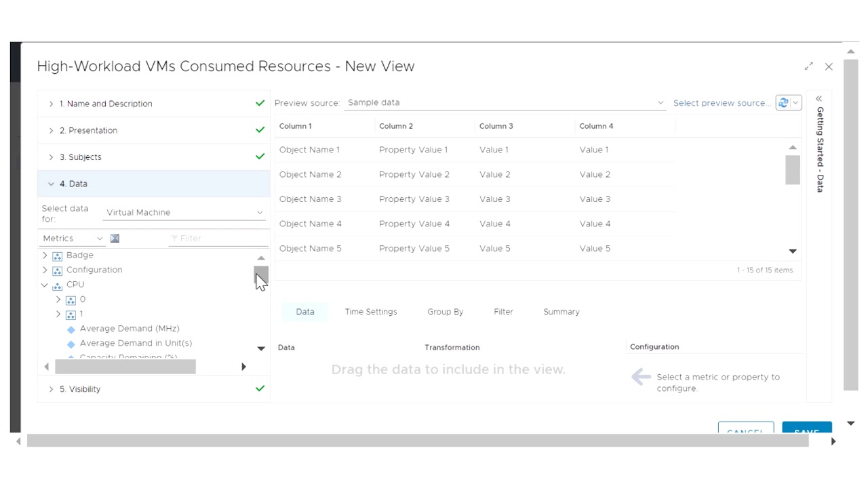Click the Select preview source link
The height and width of the screenshot is (488, 868).
click(721, 103)
